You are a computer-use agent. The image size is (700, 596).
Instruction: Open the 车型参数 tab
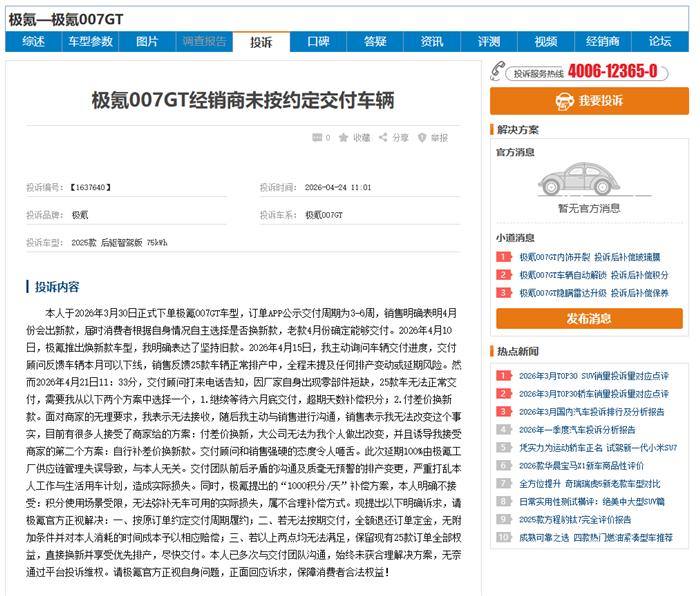90,42
